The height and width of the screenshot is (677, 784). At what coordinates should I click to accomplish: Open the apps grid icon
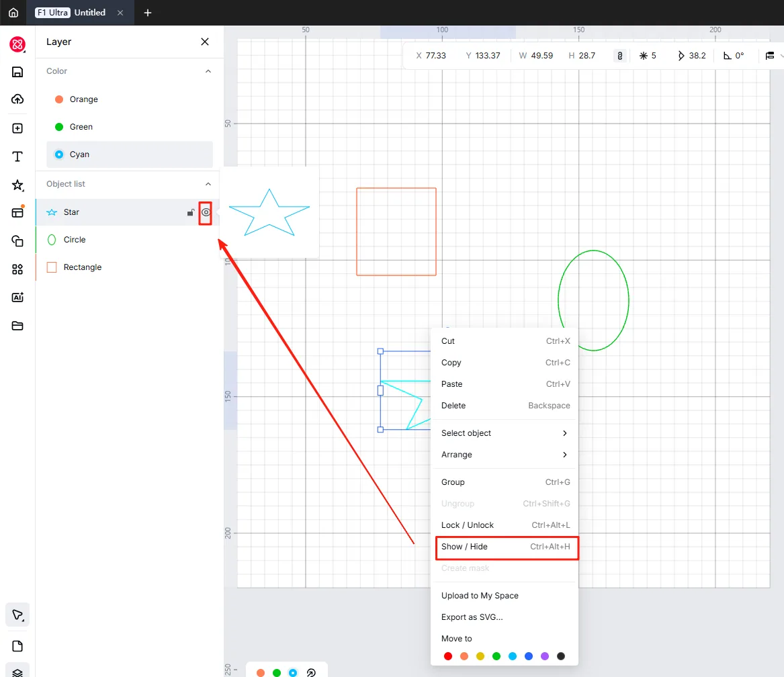pyautogui.click(x=17, y=269)
